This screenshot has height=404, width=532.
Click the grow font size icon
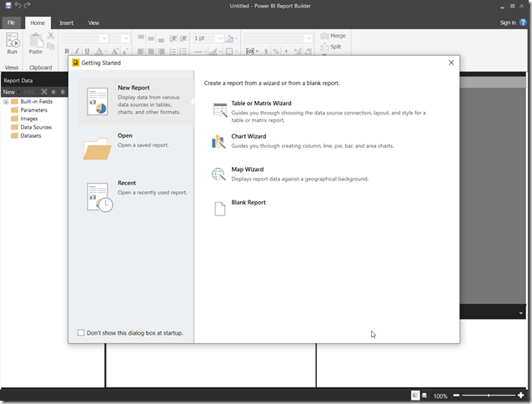point(115,51)
